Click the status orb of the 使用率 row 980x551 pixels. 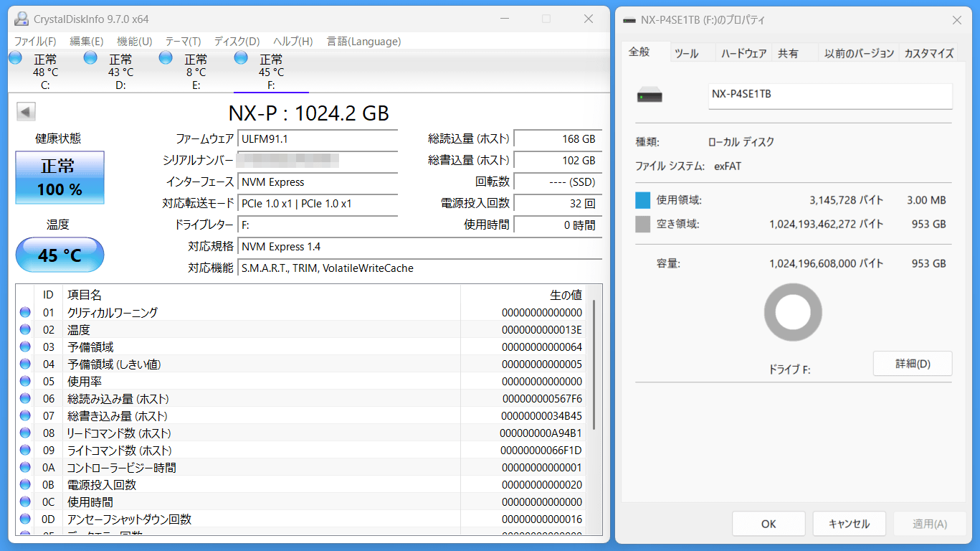point(25,381)
